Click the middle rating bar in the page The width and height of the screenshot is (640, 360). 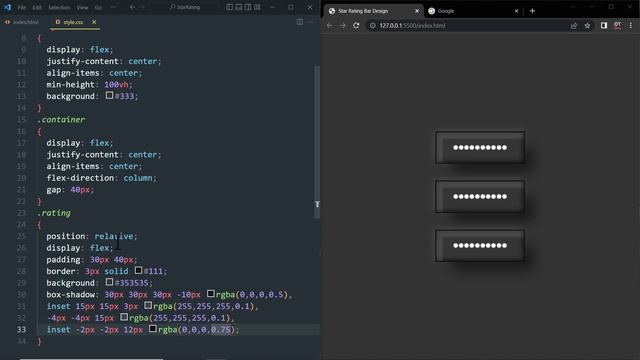480,196
